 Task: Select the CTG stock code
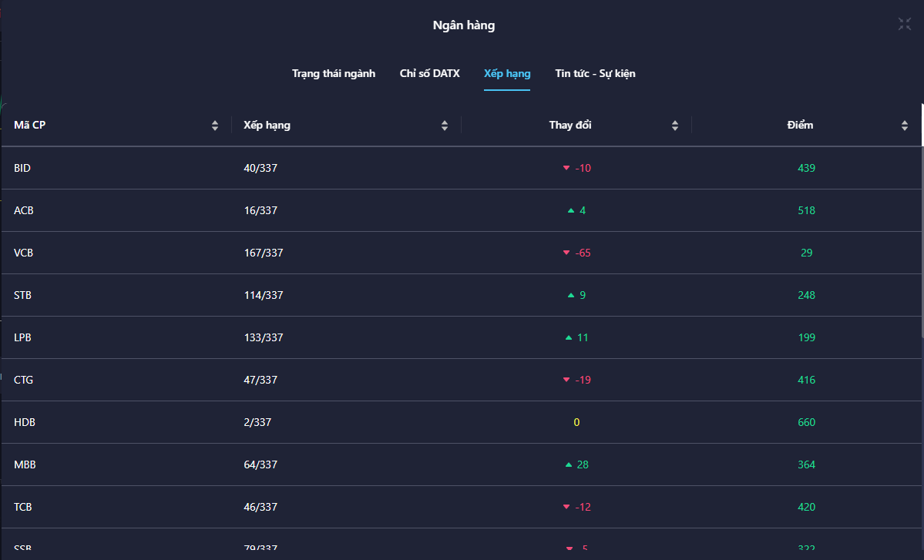tap(24, 380)
